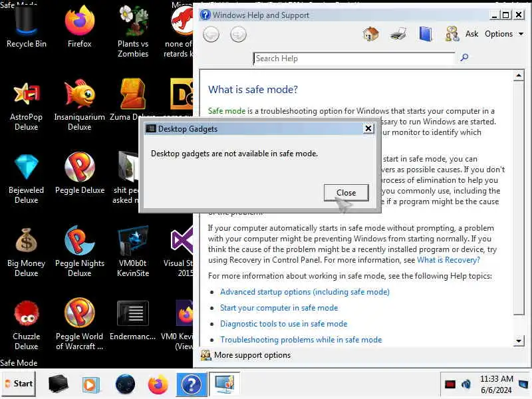This screenshot has height=399, width=532.
Task: Go forward in Windows Help and Support
Action: (238, 35)
